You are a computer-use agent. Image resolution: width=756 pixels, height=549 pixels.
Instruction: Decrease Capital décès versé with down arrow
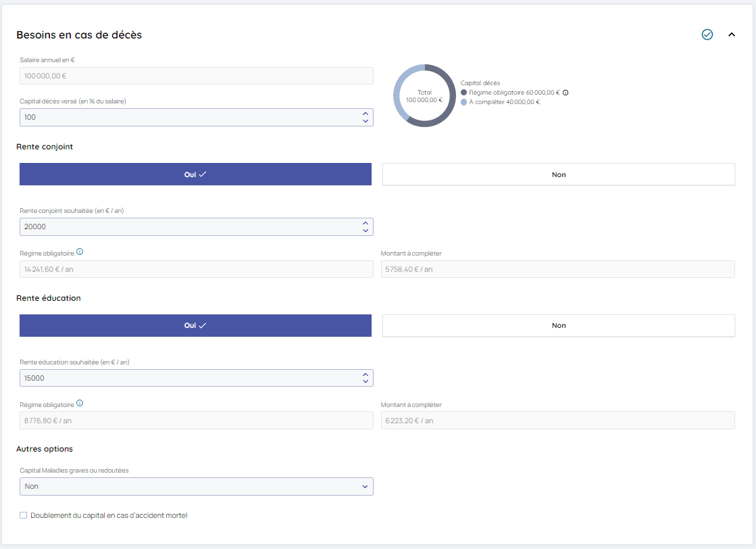(366, 121)
